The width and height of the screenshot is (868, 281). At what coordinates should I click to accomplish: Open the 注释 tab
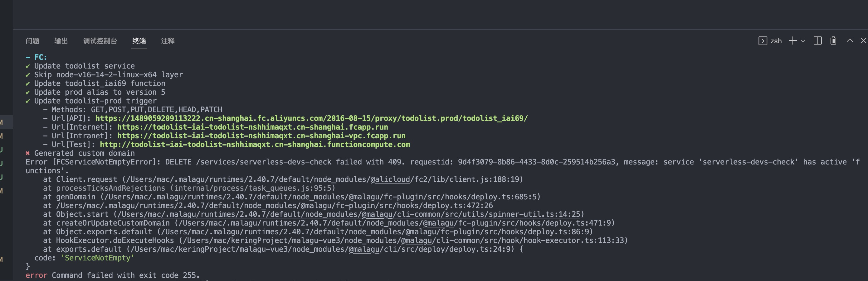[x=168, y=41]
